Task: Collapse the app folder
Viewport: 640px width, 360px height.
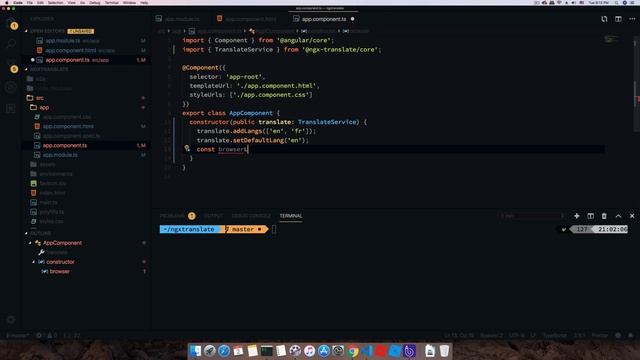Action: (x=44, y=107)
